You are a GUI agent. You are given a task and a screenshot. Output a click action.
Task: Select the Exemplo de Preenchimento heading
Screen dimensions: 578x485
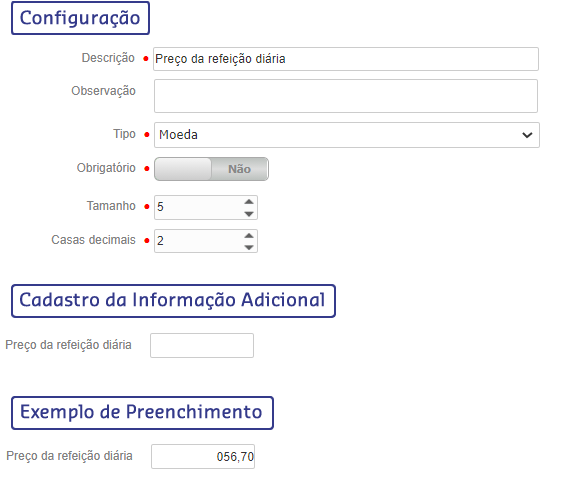pos(142,413)
